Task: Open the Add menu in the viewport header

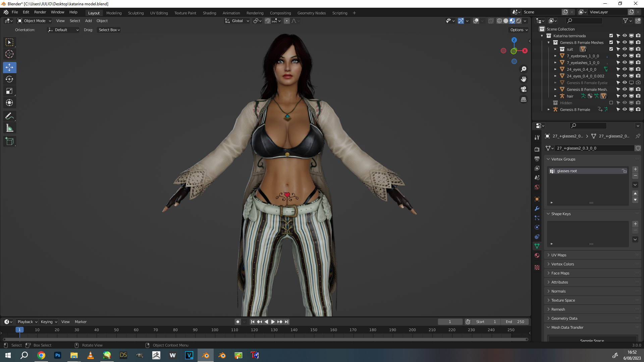Action: 88,21
